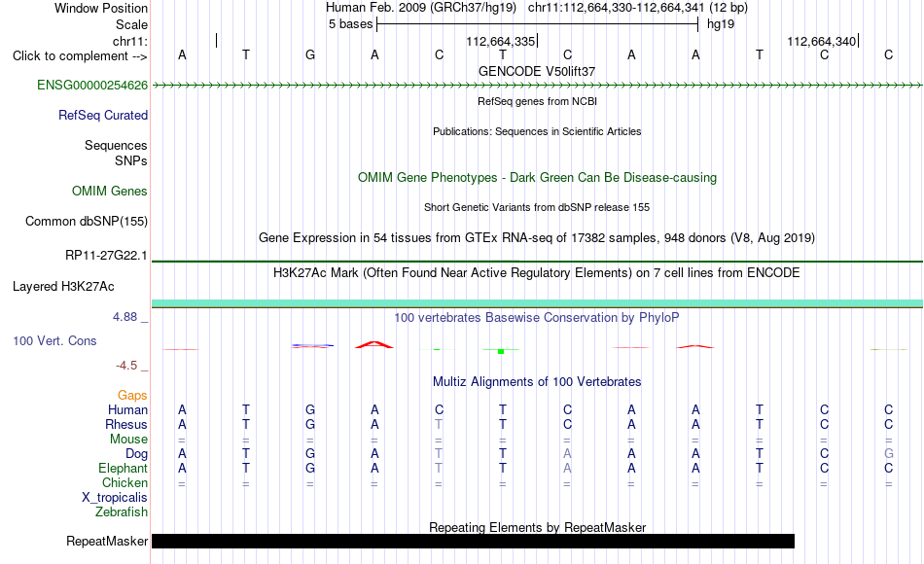The width and height of the screenshot is (924, 564).
Task: Select the Chicken species label
Action: pyautogui.click(x=124, y=482)
